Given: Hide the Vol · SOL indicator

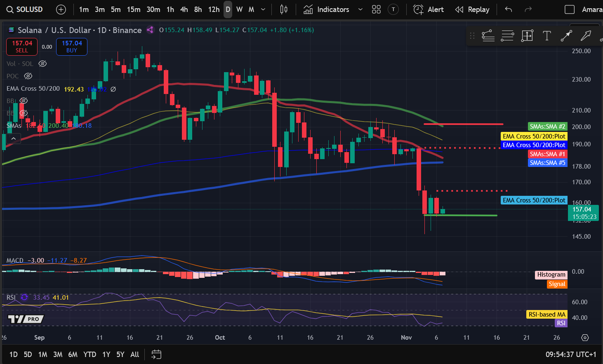Looking at the screenshot, I should point(42,64).
